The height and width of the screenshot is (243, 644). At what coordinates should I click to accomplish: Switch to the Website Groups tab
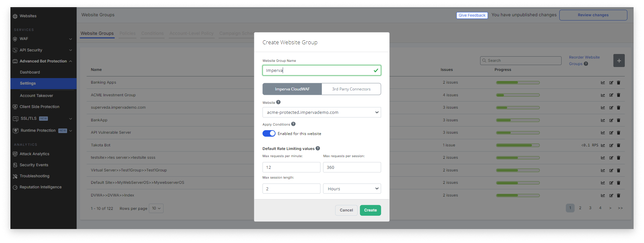(97, 34)
